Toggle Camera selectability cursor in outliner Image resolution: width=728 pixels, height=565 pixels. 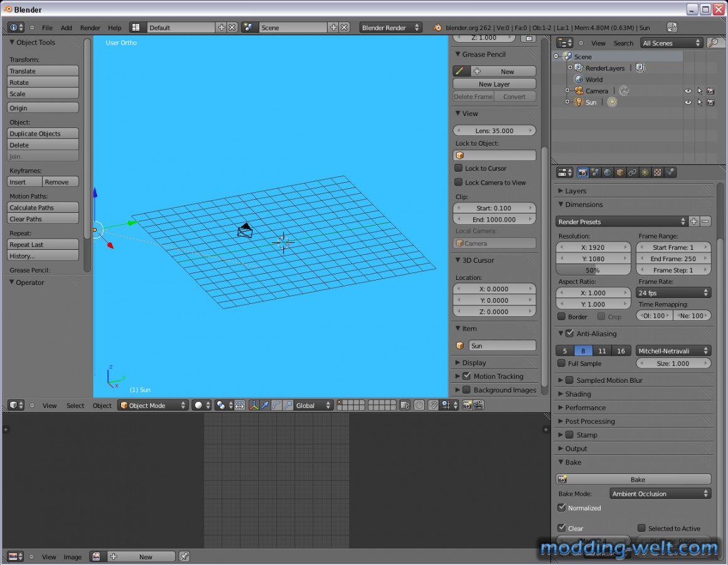click(700, 91)
